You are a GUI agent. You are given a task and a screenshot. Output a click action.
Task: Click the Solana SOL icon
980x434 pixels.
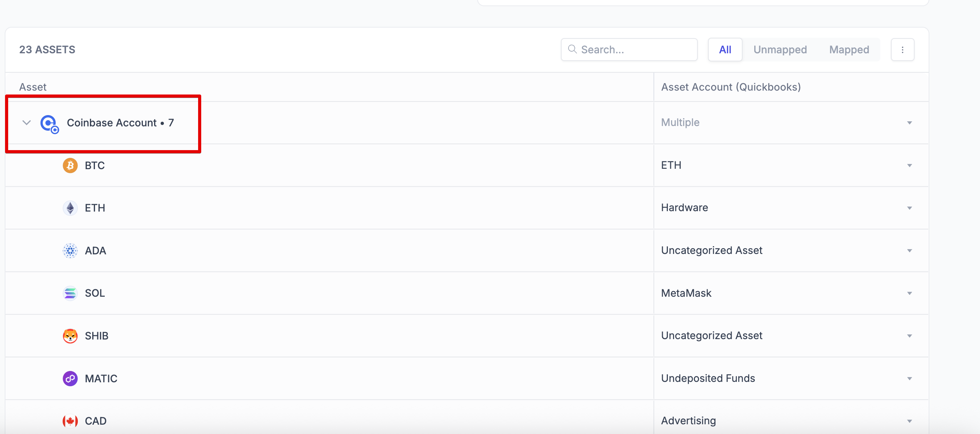[70, 293]
